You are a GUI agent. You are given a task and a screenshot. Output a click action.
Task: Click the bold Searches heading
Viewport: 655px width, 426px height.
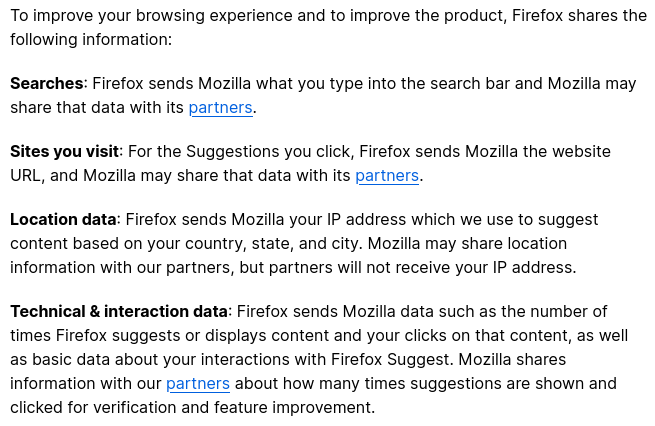(47, 84)
